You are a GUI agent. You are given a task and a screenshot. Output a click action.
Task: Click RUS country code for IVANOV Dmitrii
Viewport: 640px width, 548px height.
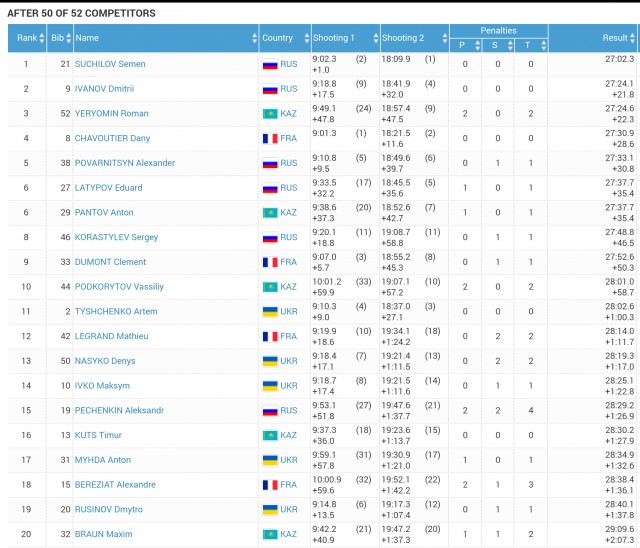289,89
